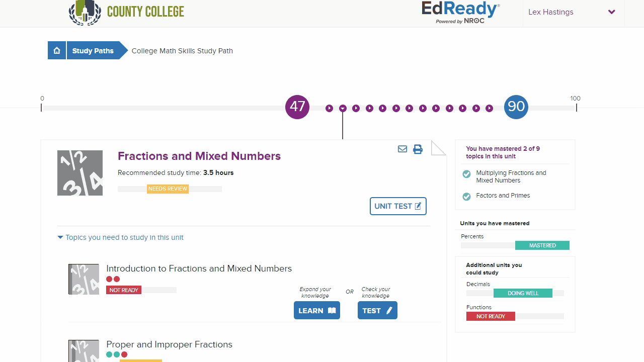Click the checkmark beside Multiplying Fractions and Mixed Numbers
The height and width of the screenshot is (362, 644).
point(466,173)
